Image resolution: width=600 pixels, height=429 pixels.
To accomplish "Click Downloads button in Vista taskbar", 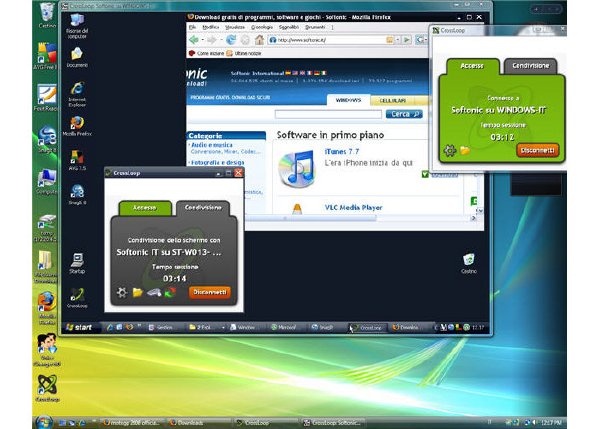I will [199, 422].
